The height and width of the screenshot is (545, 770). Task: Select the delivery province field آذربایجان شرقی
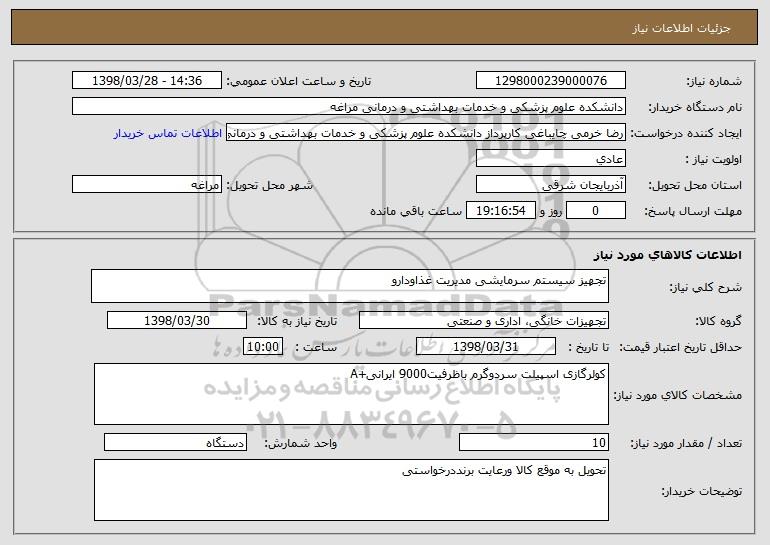click(550, 185)
